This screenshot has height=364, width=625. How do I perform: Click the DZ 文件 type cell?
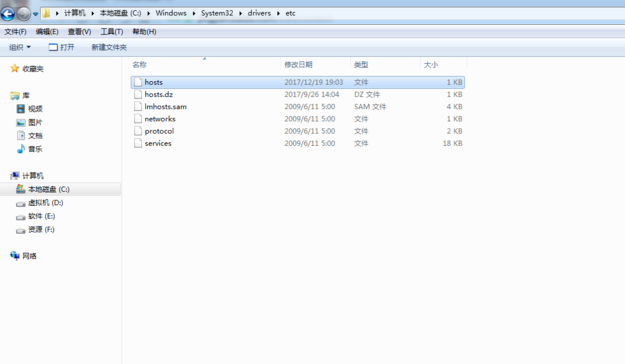point(367,94)
